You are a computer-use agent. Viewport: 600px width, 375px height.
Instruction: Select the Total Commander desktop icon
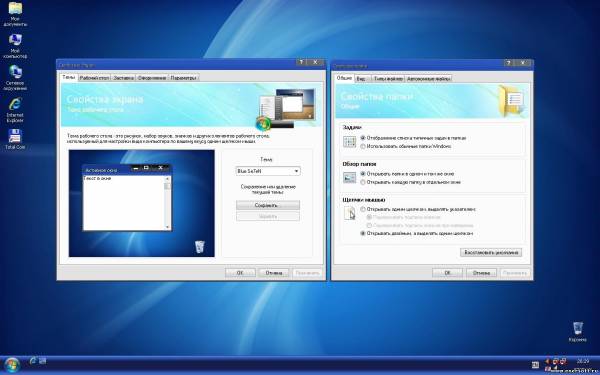15,139
